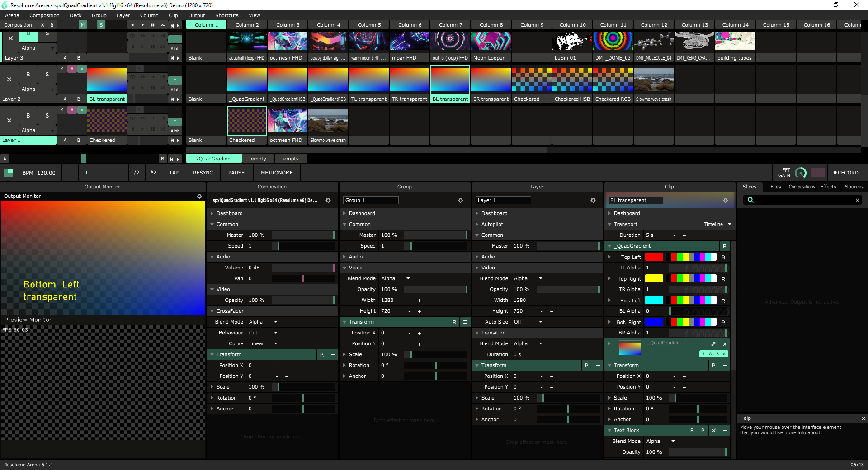Click the search icon in Sources panel

click(750, 200)
